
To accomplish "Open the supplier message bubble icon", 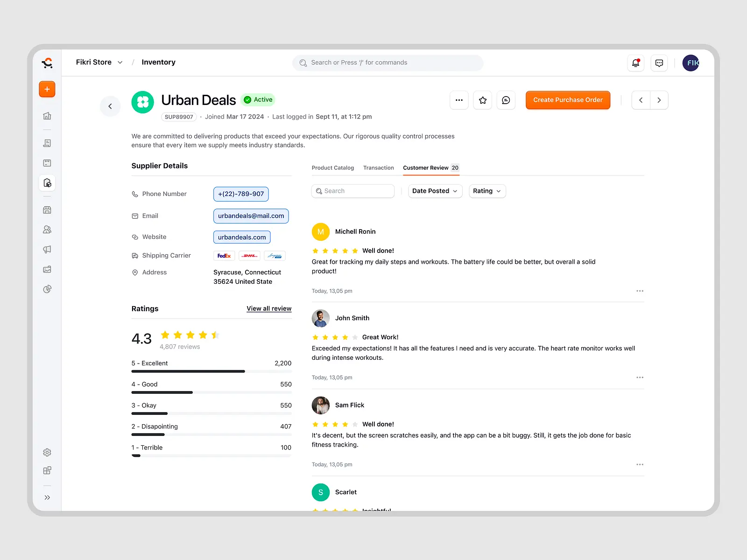I will (x=506, y=100).
